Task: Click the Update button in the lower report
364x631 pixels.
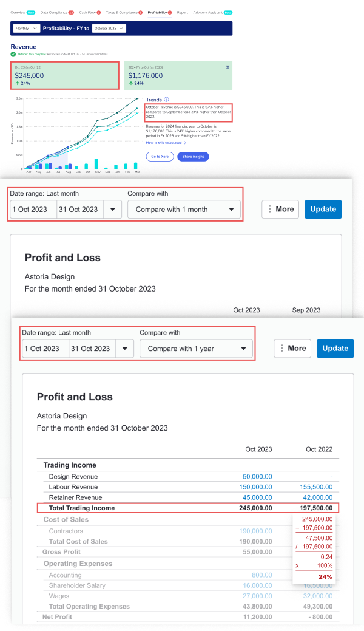Action: tap(335, 349)
